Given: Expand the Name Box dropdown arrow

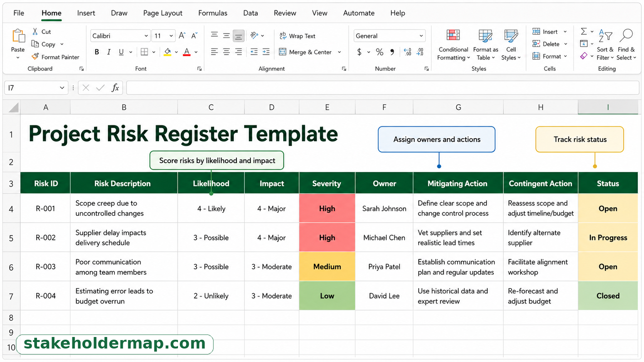Looking at the screenshot, I should point(62,88).
